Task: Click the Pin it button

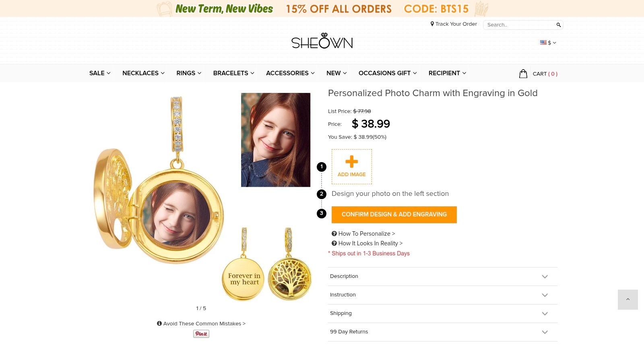Action: coord(201,334)
